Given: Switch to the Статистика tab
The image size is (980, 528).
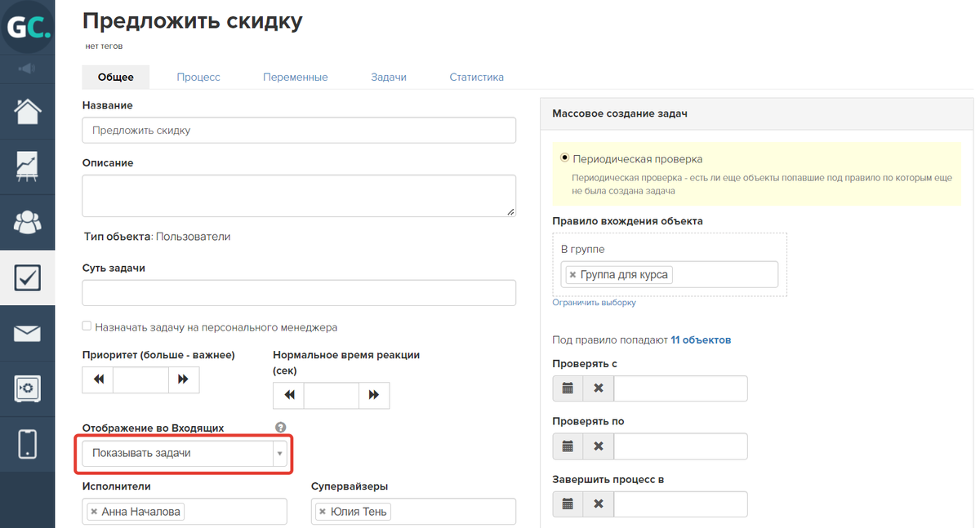Looking at the screenshot, I should [x=477, y=78].
